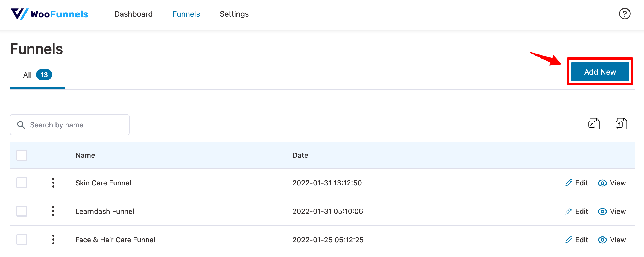This screenshot has height=257, width=644.
Task: Click the View eye icon for Learndash Funnel
Action: click(602, 211)
